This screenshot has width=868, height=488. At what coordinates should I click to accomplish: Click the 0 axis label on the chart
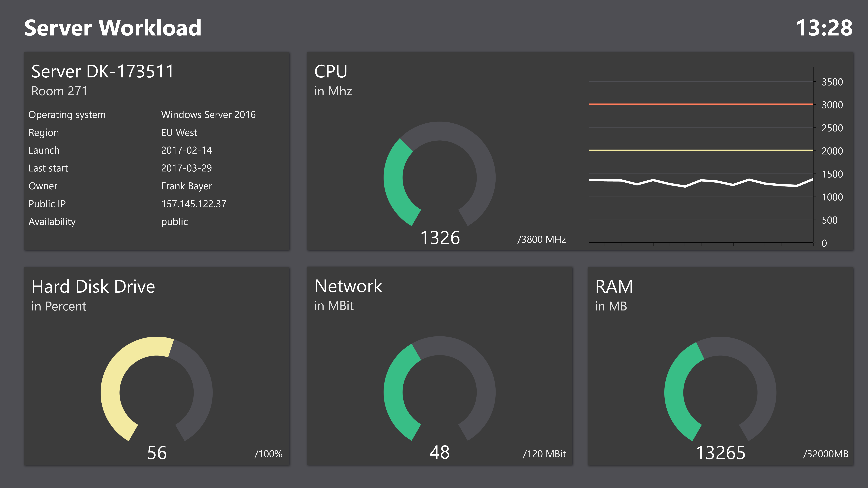[x=824, y=243]
